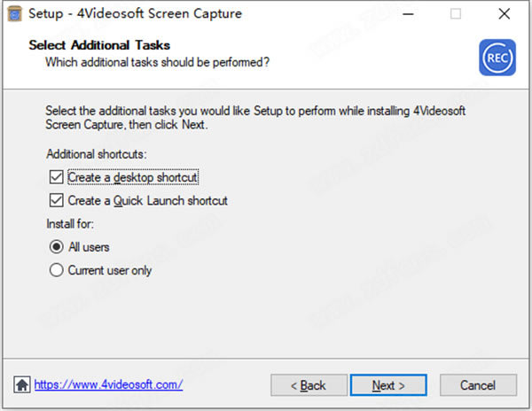This screenshot has width=532, height=411.
Task: Cancel the installation
Action: (x=478, y=385)
